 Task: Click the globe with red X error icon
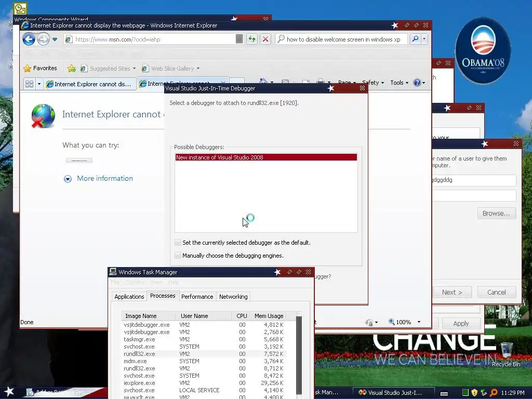(43, 116)
